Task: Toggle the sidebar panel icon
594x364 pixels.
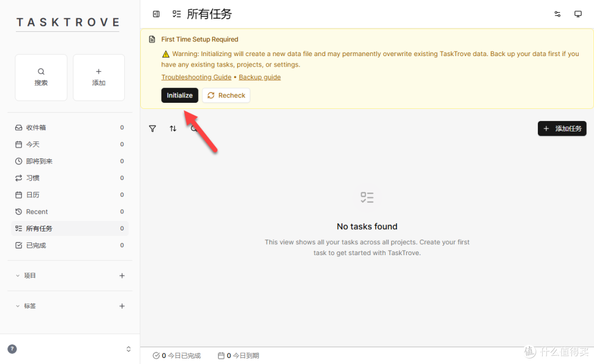Action: pos(156,14)
